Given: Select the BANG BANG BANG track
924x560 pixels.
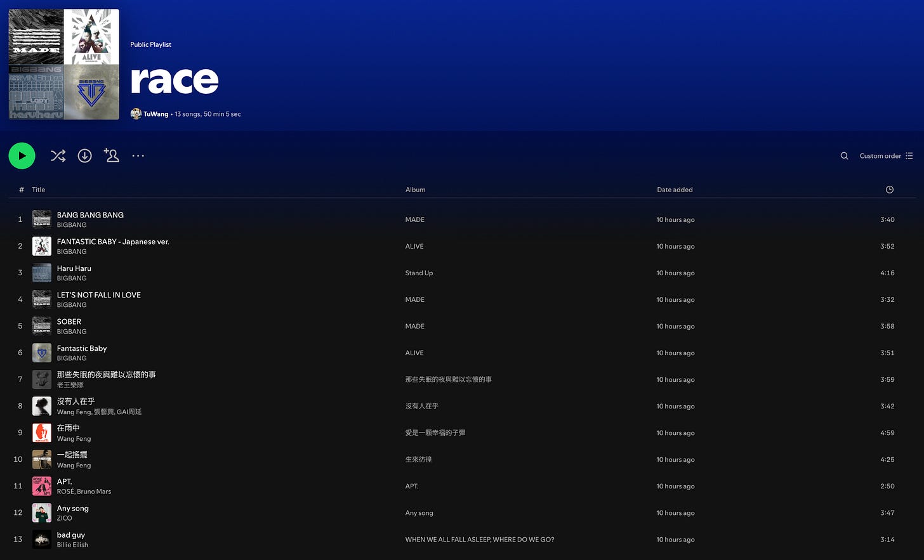Looking at the screenshot, I should pyautogui.click(x=90, y=215).
